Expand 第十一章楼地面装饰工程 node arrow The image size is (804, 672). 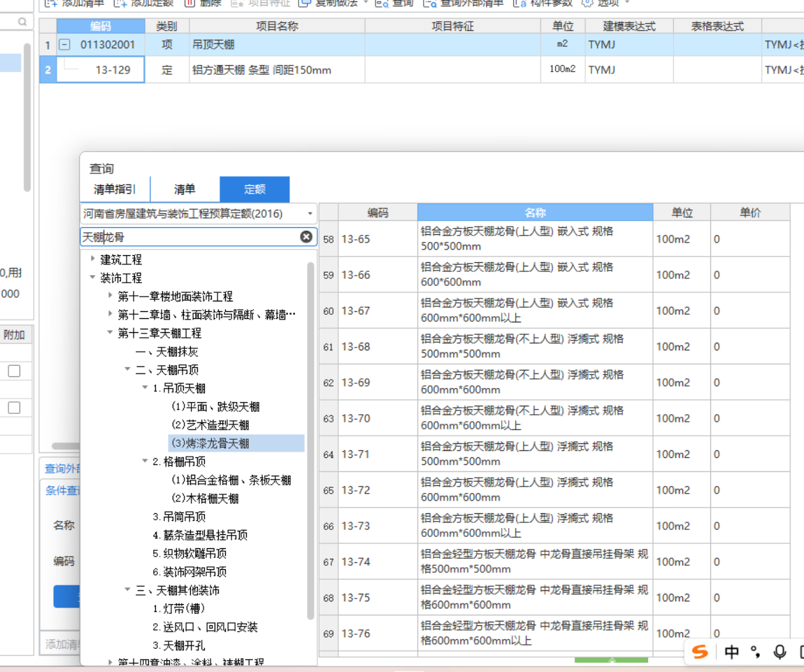click(110, 296)
